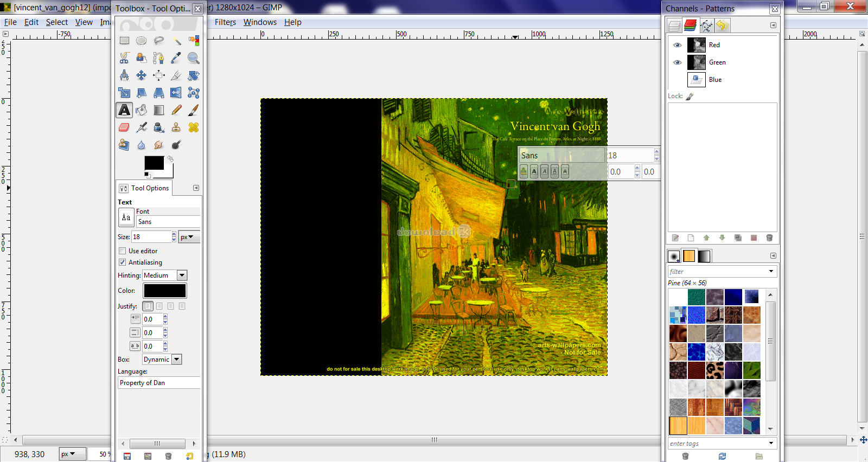Screen dimensions: 868x462
Task: Open the Windows menu
Action: coord(260,22)
